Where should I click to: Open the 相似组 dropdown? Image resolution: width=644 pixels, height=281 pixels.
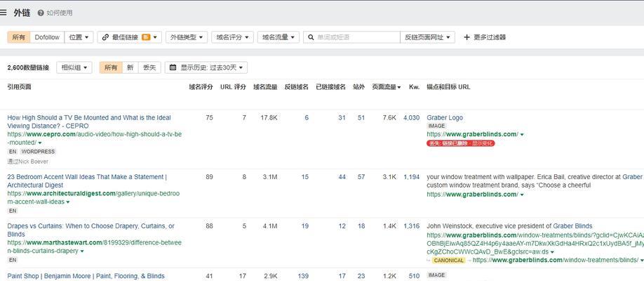point(74,67)
